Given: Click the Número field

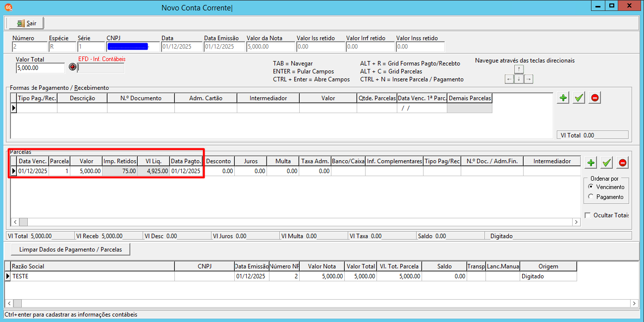Looking at the screenshot, I should pyautogui.click(x=29, y=47).
